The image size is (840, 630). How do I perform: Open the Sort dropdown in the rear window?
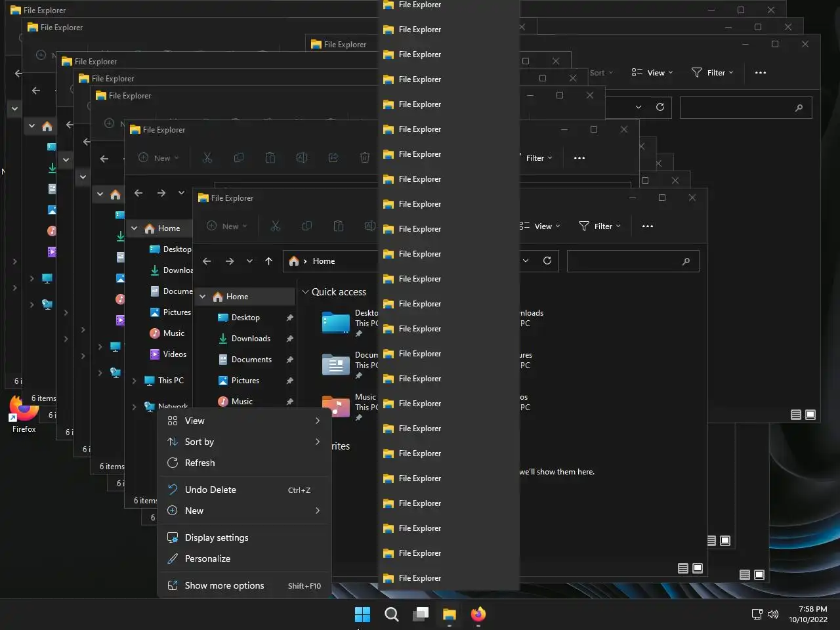tap(601, 72)
